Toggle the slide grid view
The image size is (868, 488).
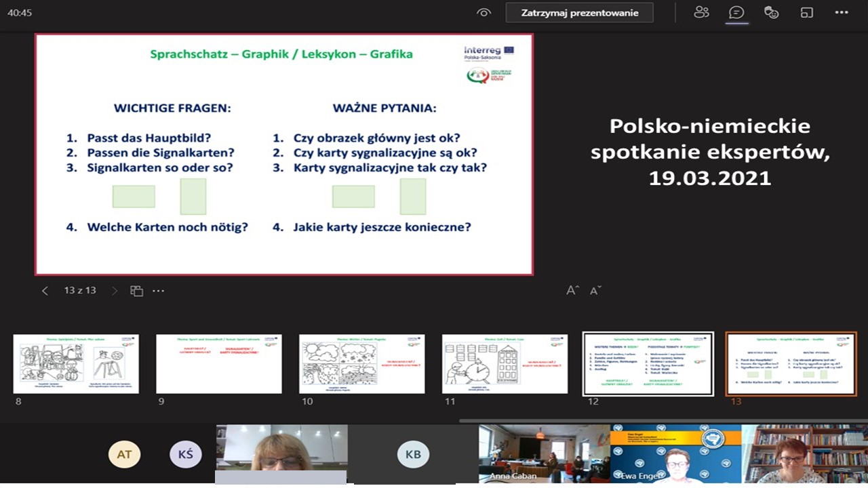[136, 291]
